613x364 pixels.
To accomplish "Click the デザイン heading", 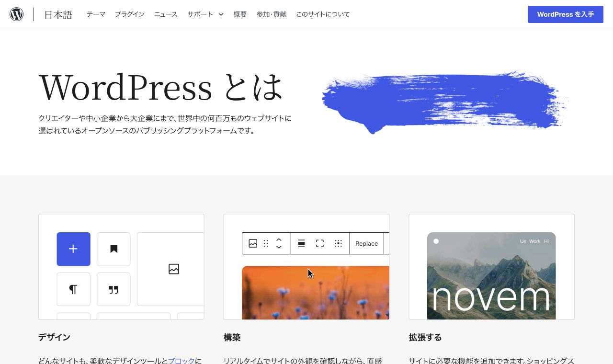I will coord(55,337).
